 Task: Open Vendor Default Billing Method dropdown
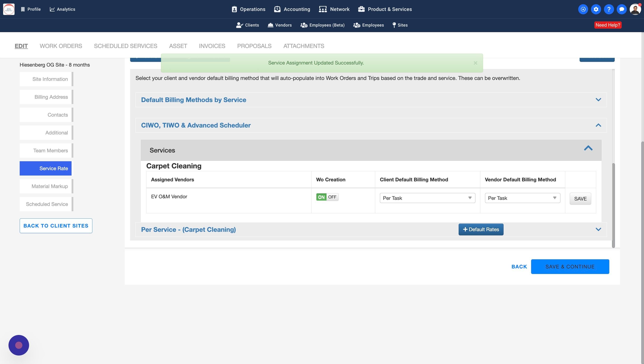522,198
